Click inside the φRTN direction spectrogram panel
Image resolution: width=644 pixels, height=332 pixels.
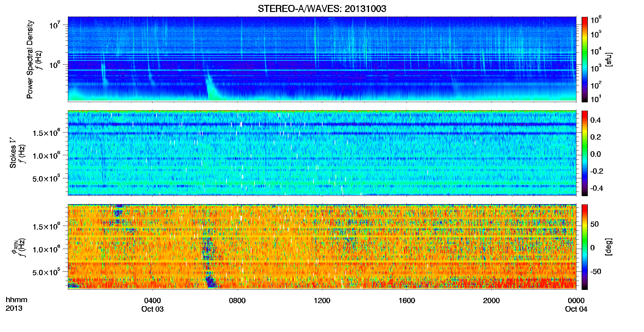[x=322, y=247]
